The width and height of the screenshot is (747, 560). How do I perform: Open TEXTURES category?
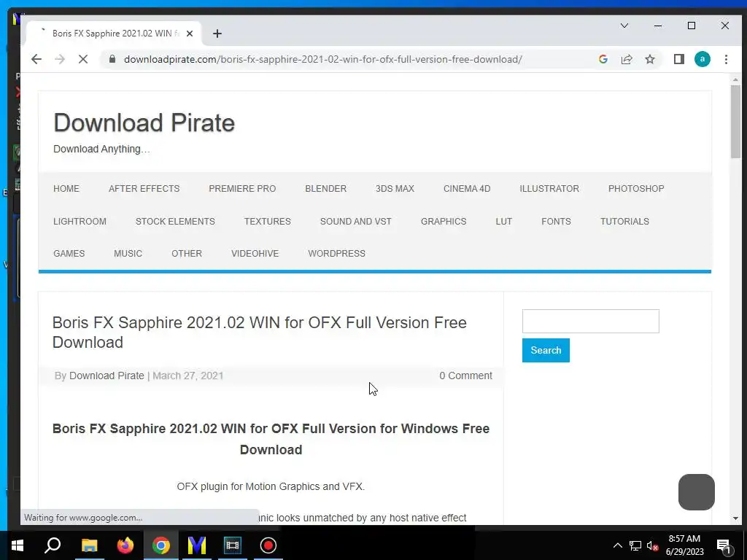point(267,222)
